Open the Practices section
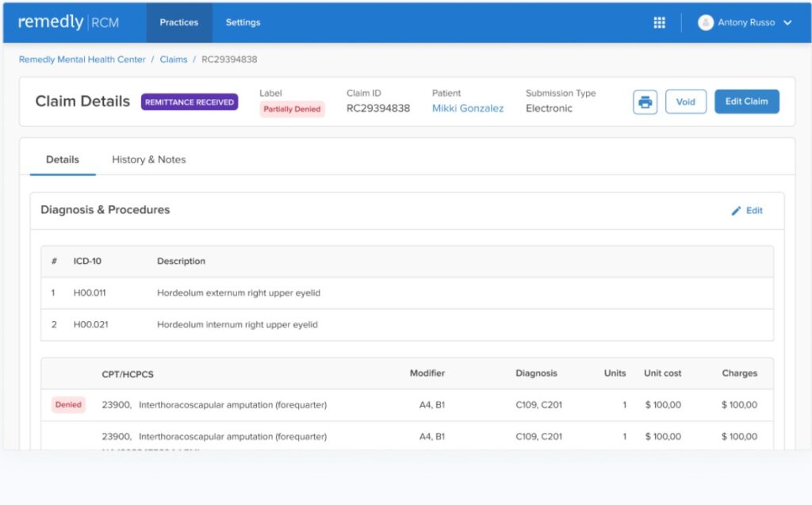Viewport: 812px width, 505px height. point(178,22)
